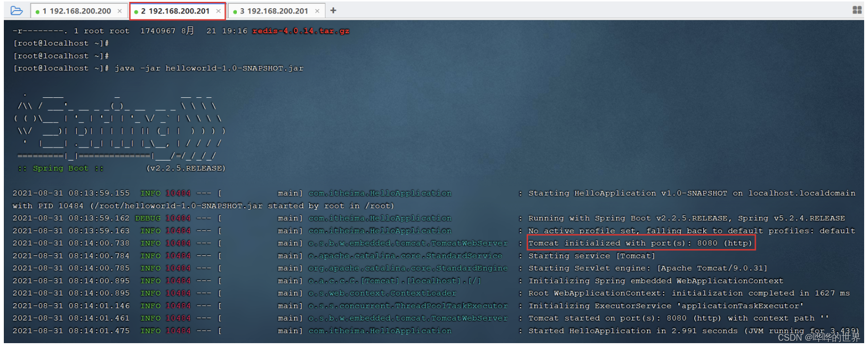Click 'No active profile set' log message
Image resolution: width=868 pixels, height=347 pixels.
pyautogui.click(x=692, y=230)
